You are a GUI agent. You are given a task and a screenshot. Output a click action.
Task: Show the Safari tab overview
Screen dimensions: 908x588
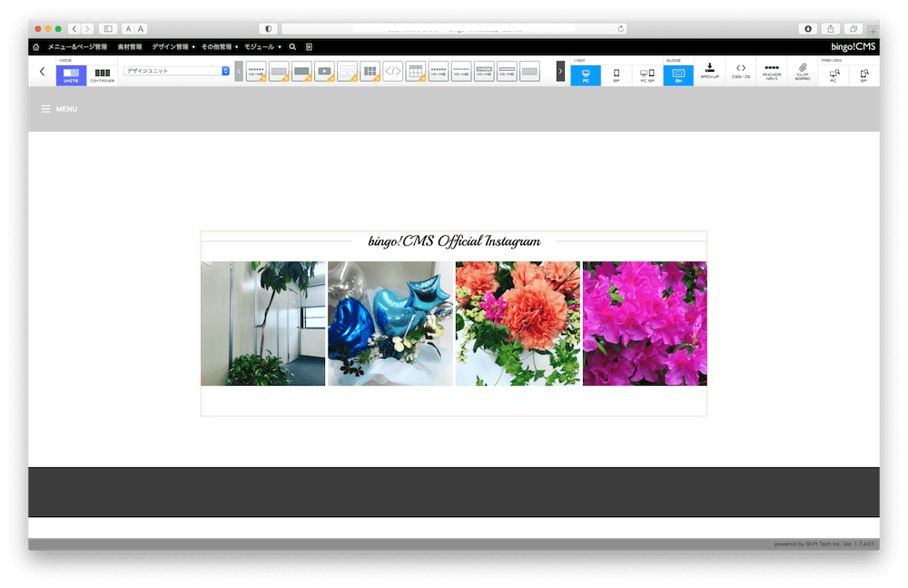click(854, 28)
